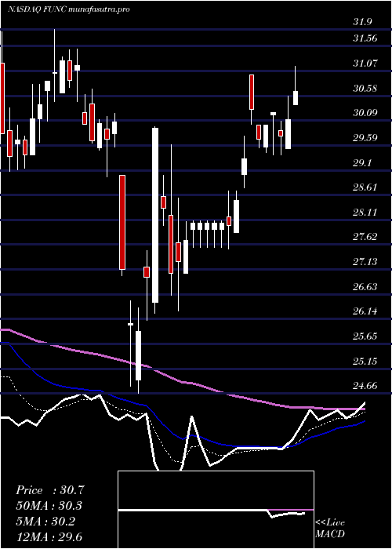392x549 pixels.
Task: Click the Price : 30.7 readout
Action: pyautogui.click(x=50, y=490)
